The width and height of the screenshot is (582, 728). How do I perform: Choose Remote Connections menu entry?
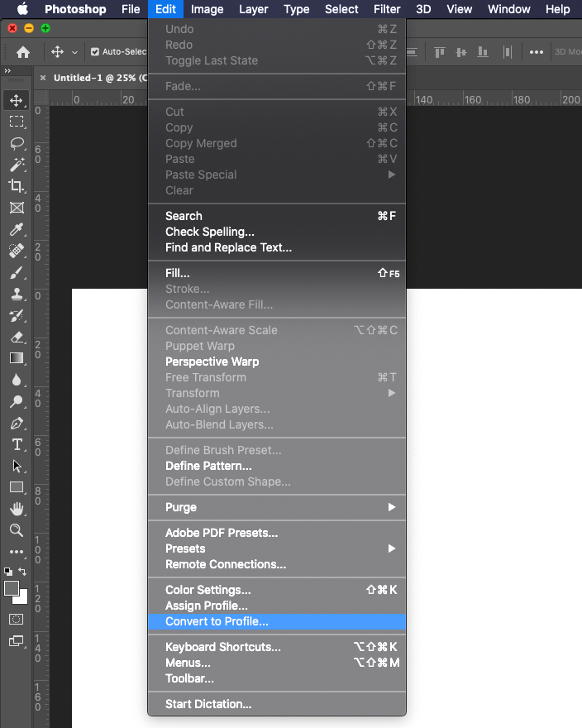[277, 564]
